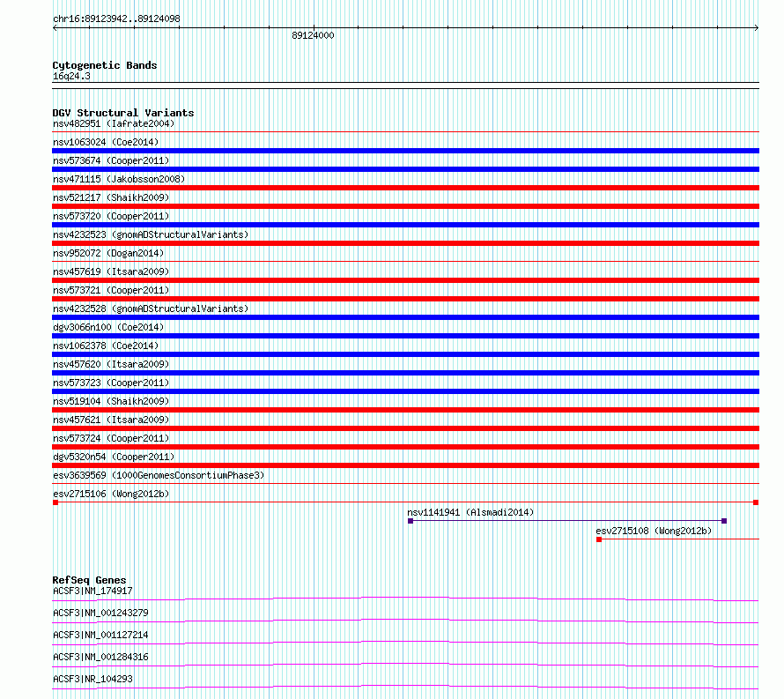The height and width of the screenshot is (699, 784).
Task: Click nsv457621 (Itsara2009) label
Action: 111,420
